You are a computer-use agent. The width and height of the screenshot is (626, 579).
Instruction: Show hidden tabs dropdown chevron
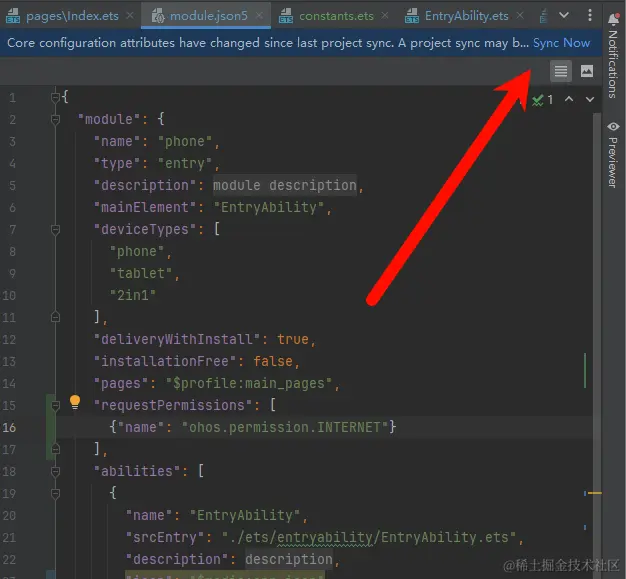point(564,15)
